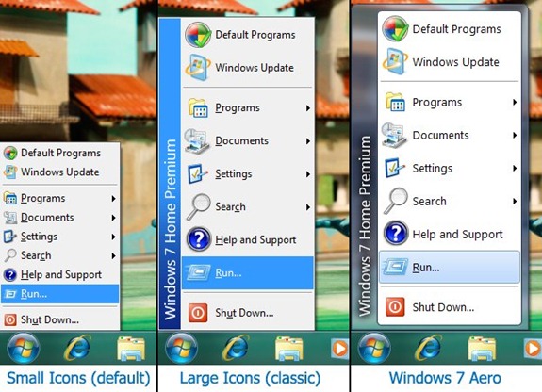Expand Programs arrow in Large Icons menu
The image size is (542, 392).
point(307,108)
